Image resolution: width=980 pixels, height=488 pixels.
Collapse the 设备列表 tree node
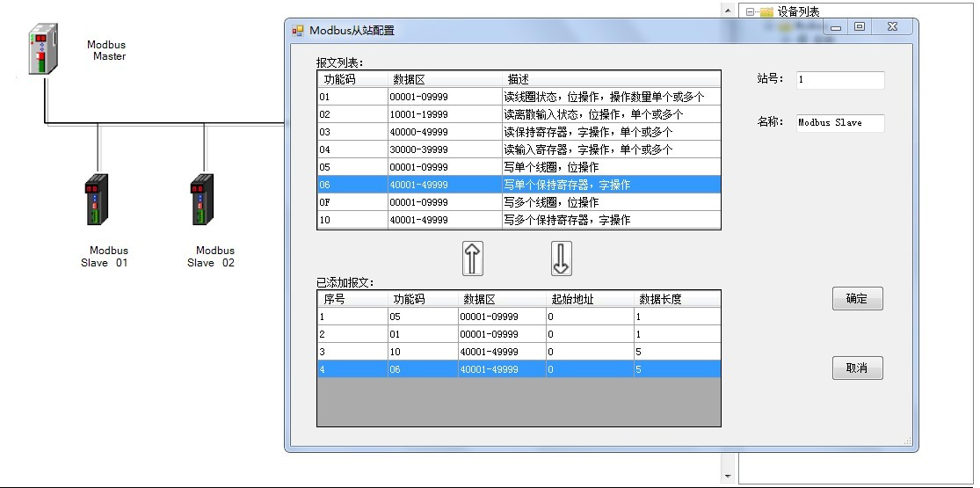click(x=750, y=12)
